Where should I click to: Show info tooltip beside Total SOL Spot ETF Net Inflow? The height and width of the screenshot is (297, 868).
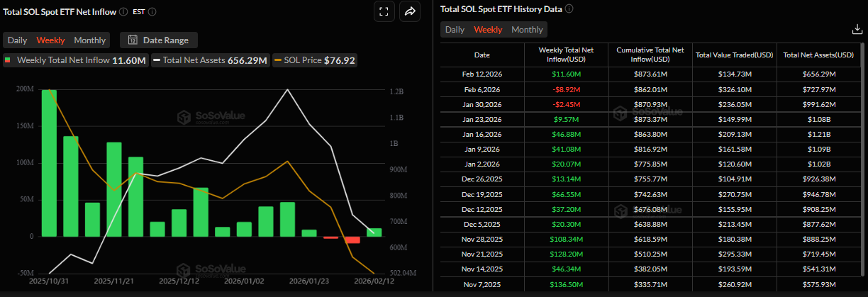pos(124,11)
